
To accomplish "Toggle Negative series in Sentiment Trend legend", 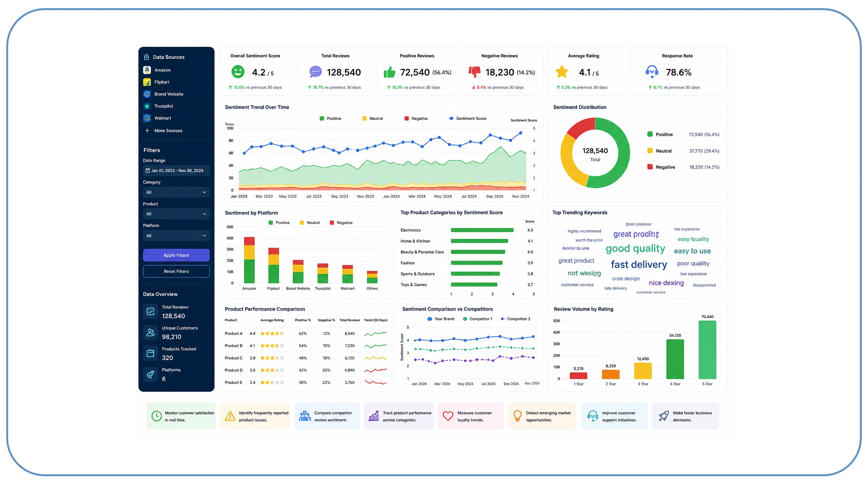I will pos(416,119).
